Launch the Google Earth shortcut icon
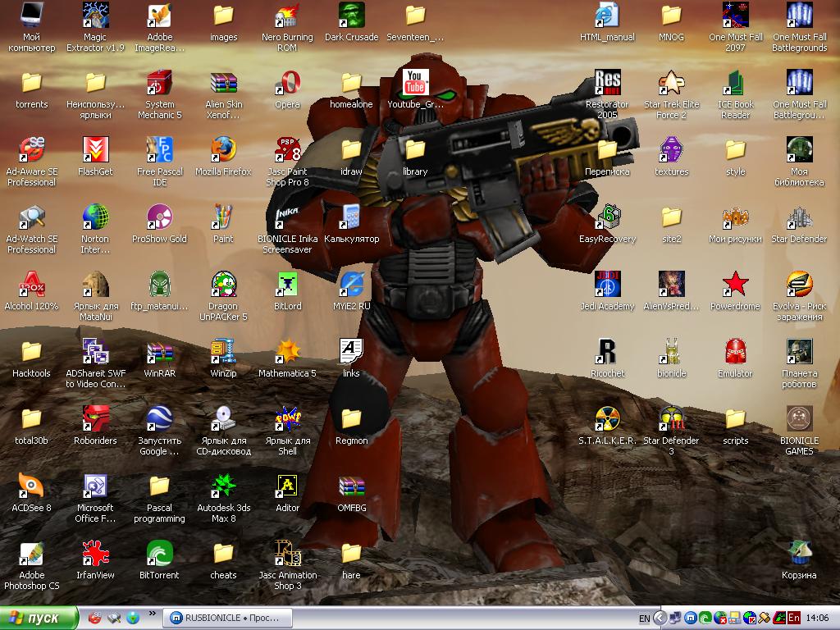 [160, 418]
